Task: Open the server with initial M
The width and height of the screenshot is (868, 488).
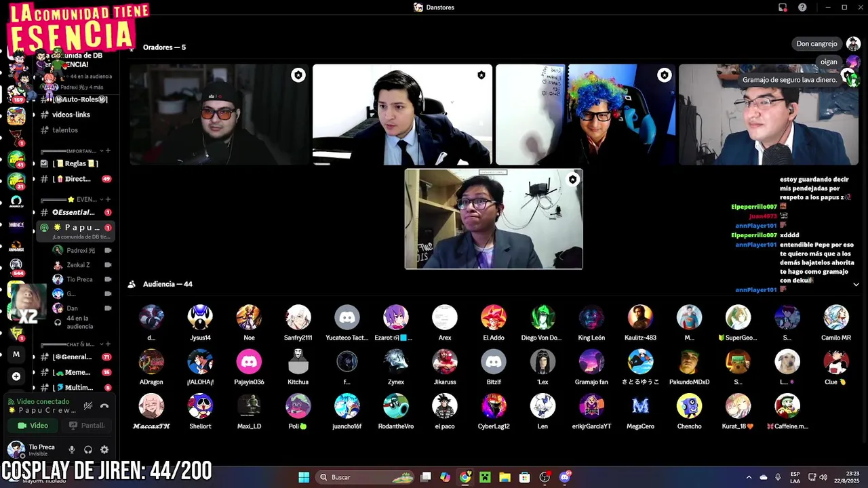Action: tap(16, 354)
